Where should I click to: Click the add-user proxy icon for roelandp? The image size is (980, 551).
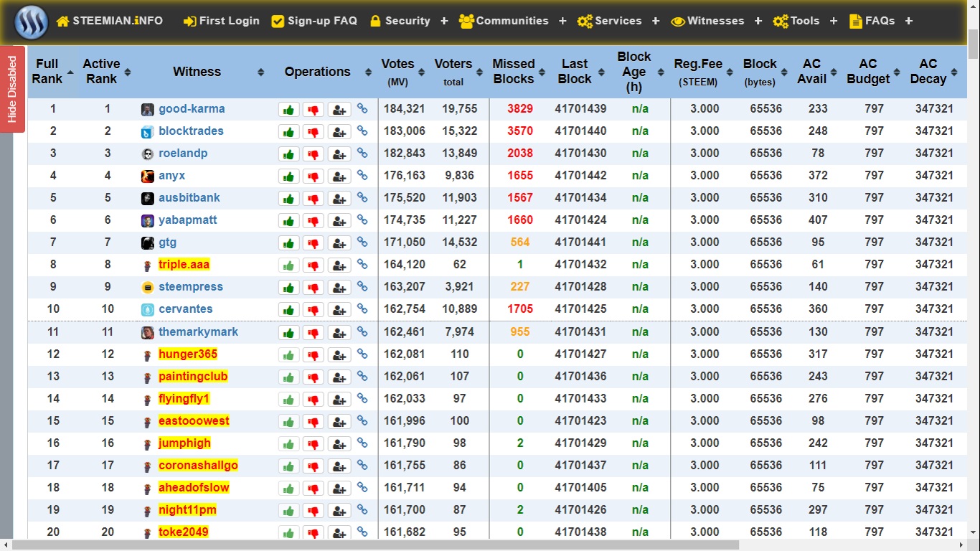point(339,154)
